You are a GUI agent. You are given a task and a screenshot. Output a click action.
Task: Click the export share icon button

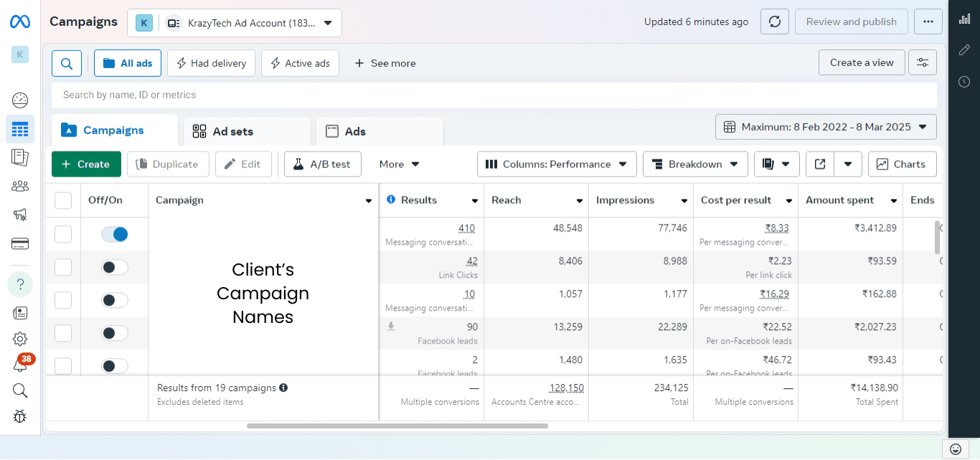820,164
